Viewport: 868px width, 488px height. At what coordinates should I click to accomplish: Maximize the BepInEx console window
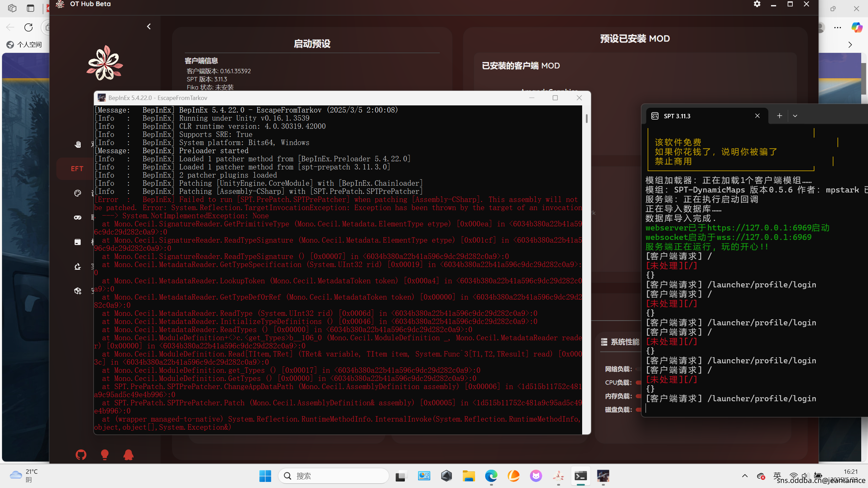(555, 98)
